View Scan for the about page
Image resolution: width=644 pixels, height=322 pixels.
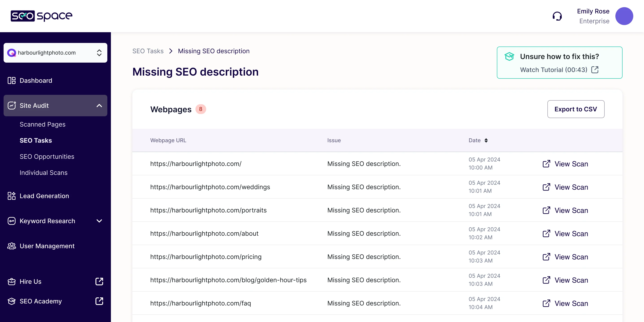tap(565, 233)
